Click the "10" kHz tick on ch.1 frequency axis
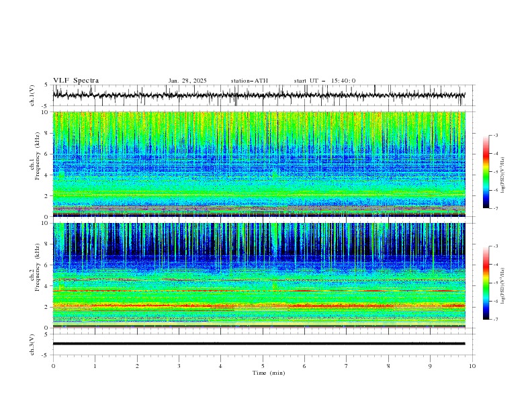 (46, 112)
